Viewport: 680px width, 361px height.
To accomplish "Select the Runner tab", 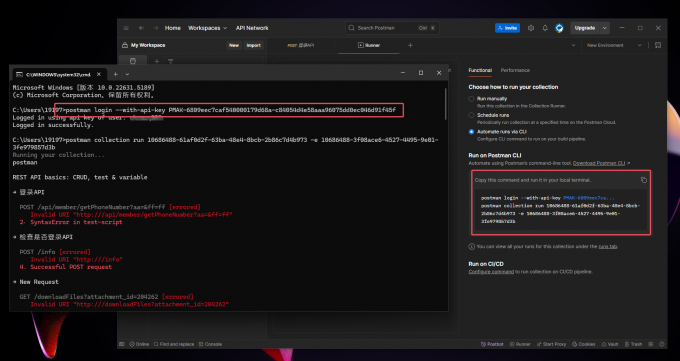I will (x=369, y=45).
